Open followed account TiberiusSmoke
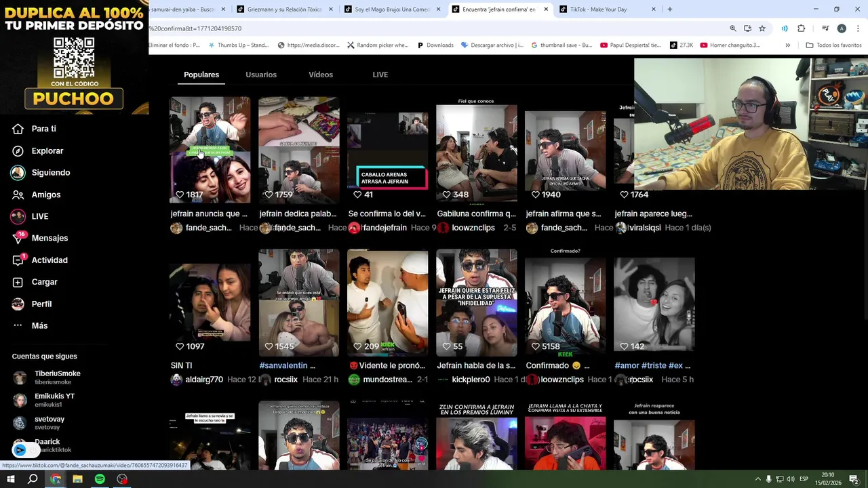Screen dimensions: 868x488 (57, 377)
